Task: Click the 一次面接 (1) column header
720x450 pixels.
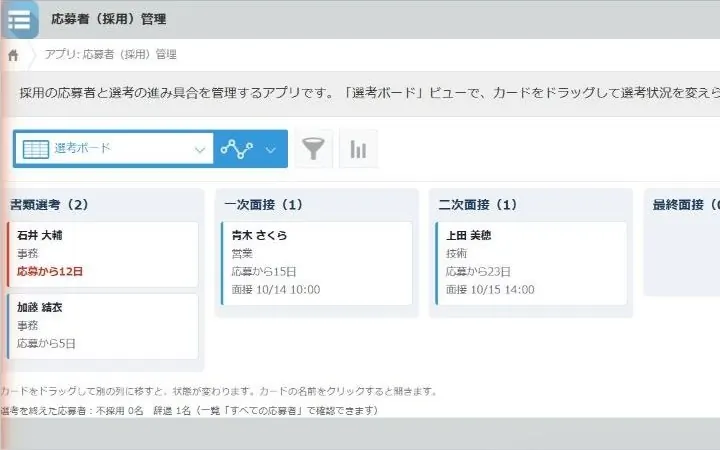Action: point(264,205)
